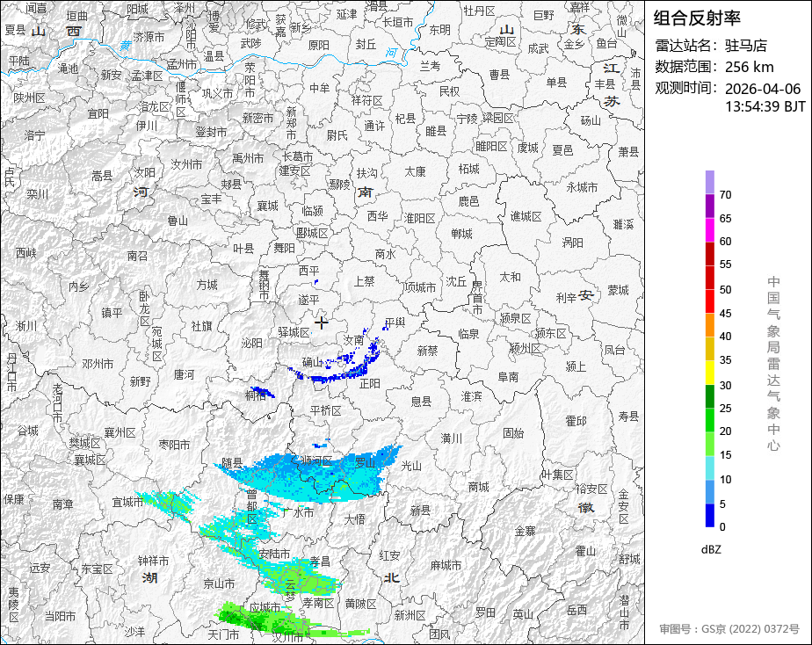This screenshot has width=812, height=645.
Task: Click the lavender swatch above 70 dBZ
Action: coord(709,182)
